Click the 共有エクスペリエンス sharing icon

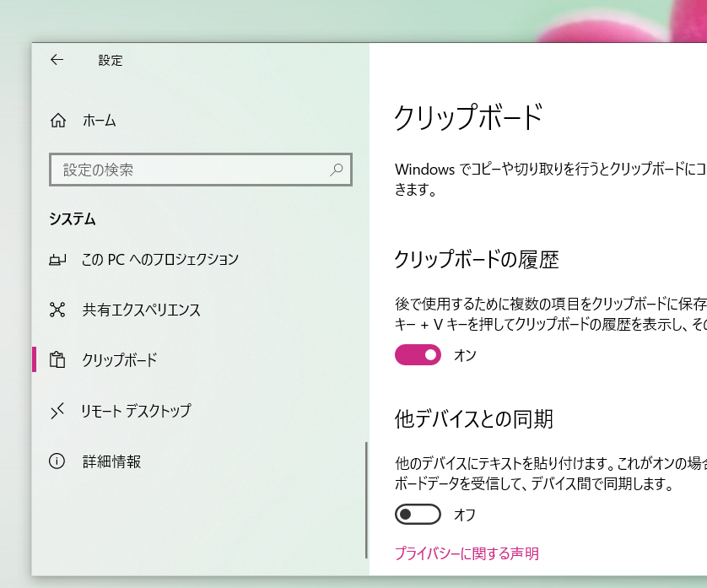57,310
